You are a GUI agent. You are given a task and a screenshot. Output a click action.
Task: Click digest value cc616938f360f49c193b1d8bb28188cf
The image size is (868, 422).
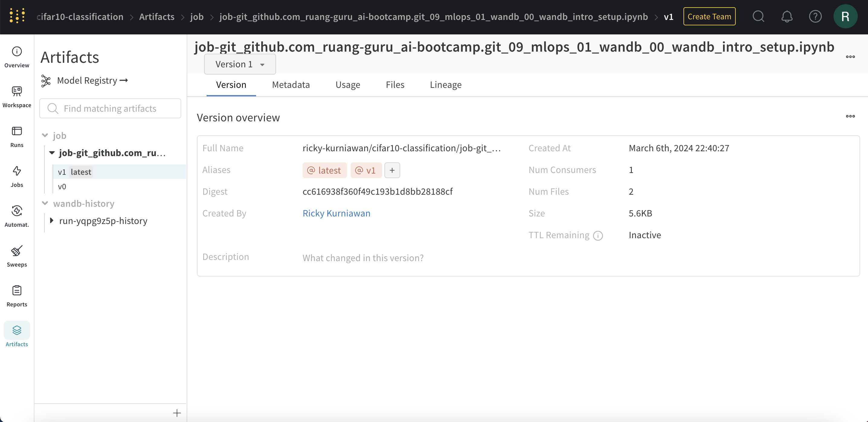point(378,191)
